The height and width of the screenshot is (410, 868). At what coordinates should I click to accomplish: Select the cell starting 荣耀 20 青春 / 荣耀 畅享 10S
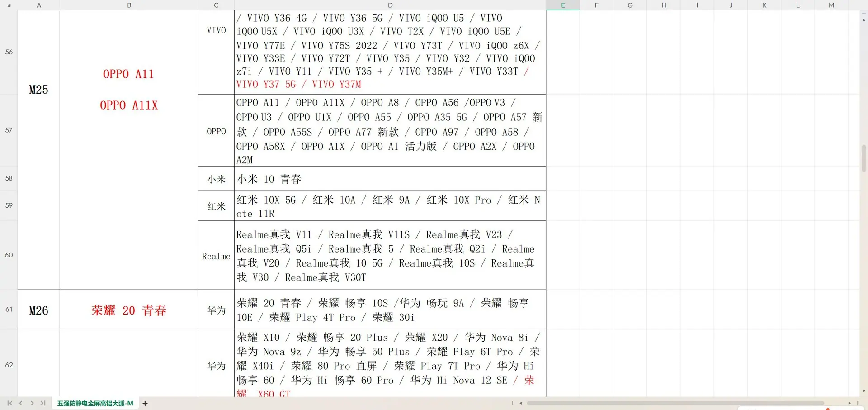390,310
